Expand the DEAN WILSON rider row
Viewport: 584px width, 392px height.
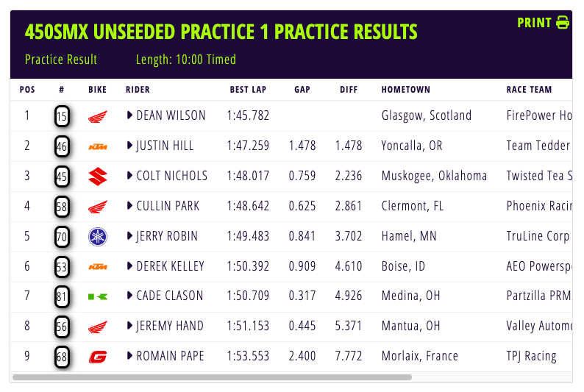coord(129,115)
